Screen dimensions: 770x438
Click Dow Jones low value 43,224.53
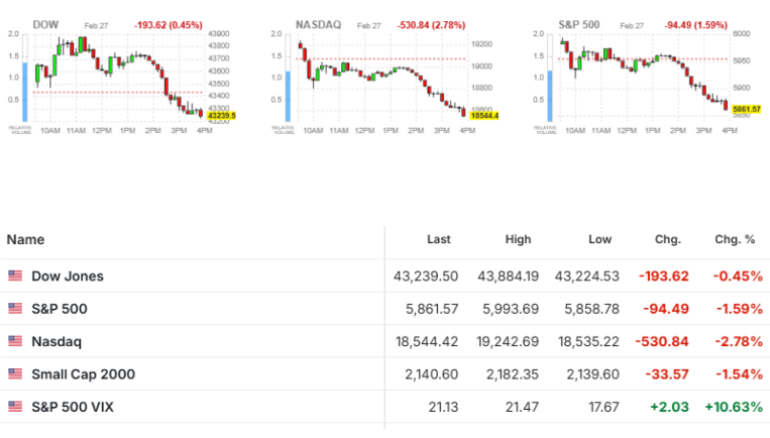pos(587,276)
